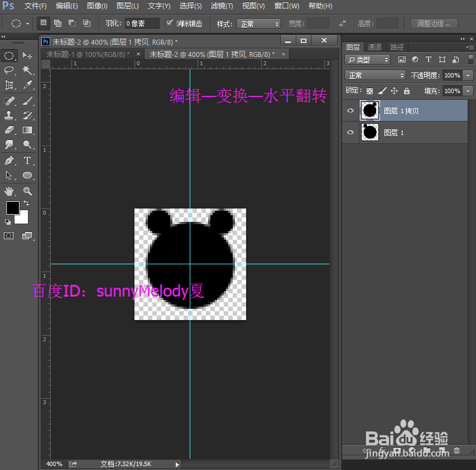Hide the 图层 1 layer
Viewport: 476px width, 470px height.
point(350,132)
